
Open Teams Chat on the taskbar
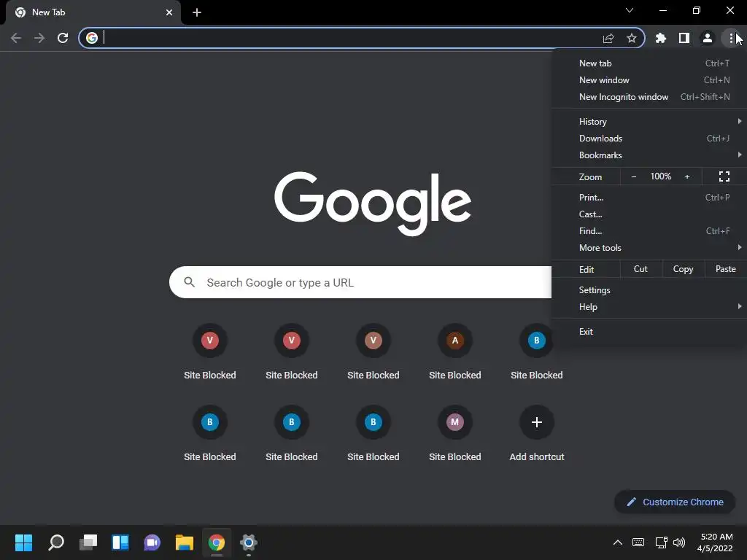coord(152,542)
